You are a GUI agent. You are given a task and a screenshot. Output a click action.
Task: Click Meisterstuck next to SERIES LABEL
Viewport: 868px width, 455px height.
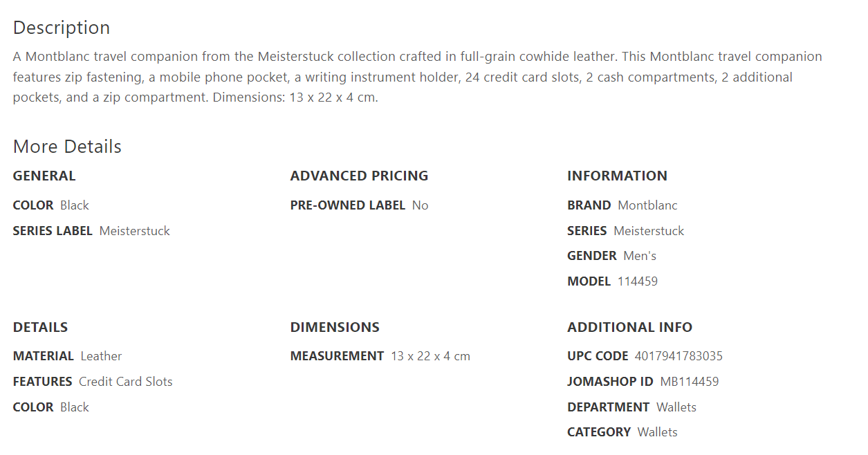click(135, 231)
